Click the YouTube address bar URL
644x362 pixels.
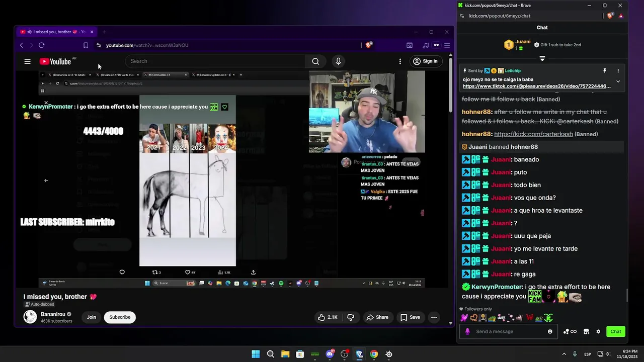pos(147,45)
